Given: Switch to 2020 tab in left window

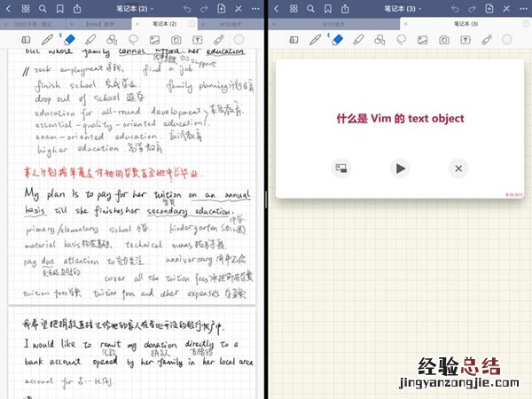Looking at the screenshot, I should point(34,24).
